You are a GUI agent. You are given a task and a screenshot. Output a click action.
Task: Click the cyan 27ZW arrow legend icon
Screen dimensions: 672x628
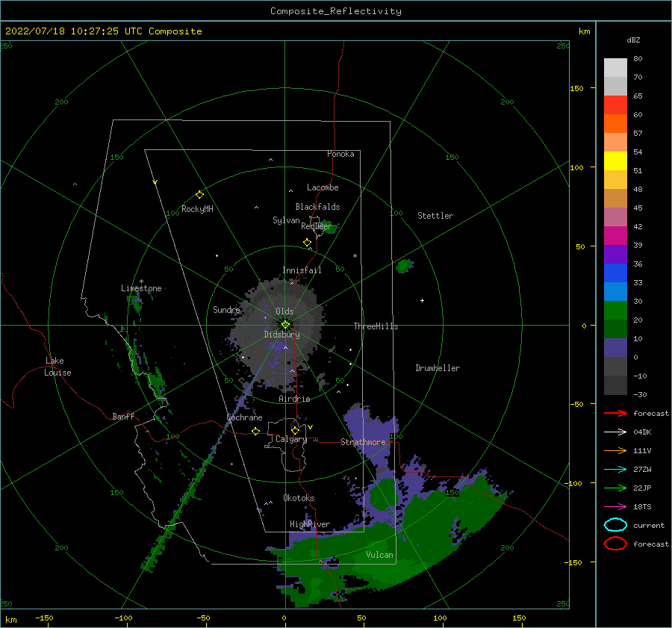pos(615,470)
